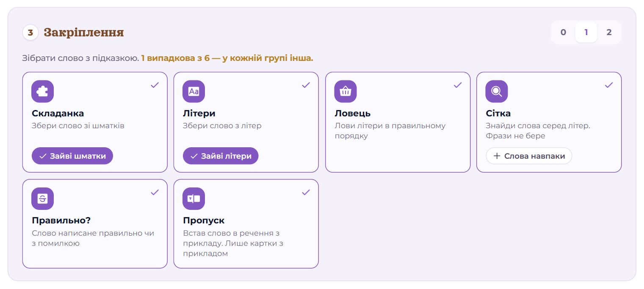Click the Сітка card title
The height and width of the screenshot is (289, 644).
[498, 113]
